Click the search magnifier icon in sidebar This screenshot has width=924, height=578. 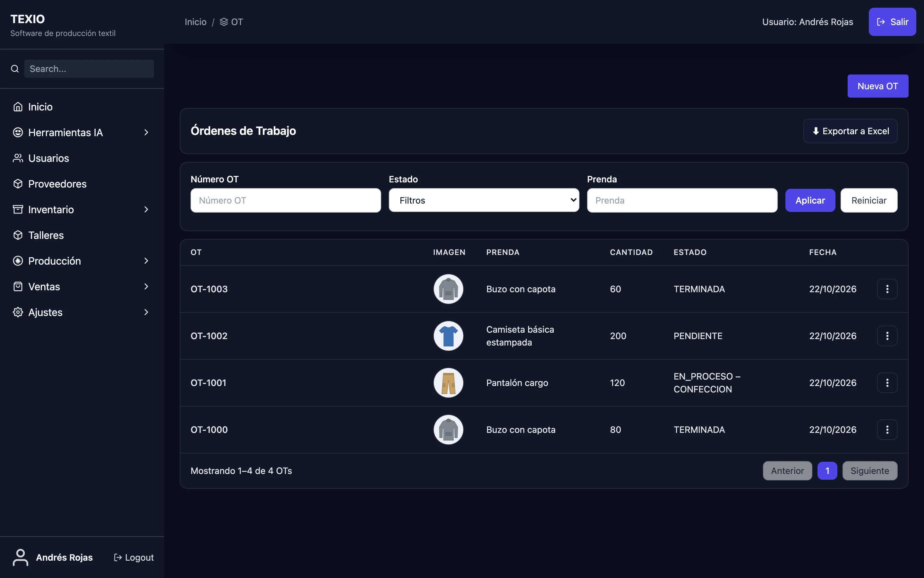[x=15, y=69]
